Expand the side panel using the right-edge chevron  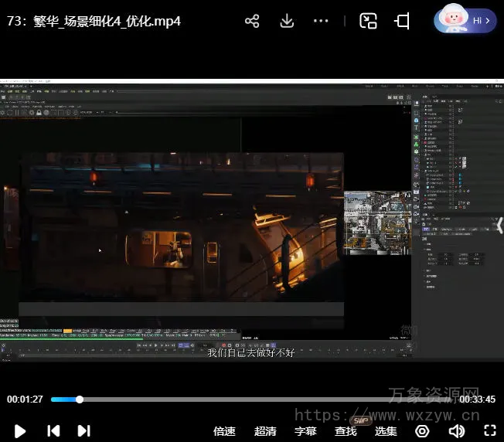click(x=499, y=224)
